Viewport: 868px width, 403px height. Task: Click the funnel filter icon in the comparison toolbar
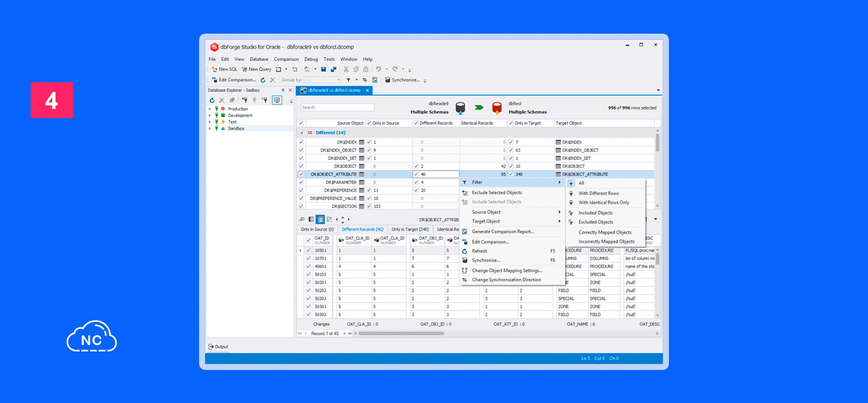[348, 80]
